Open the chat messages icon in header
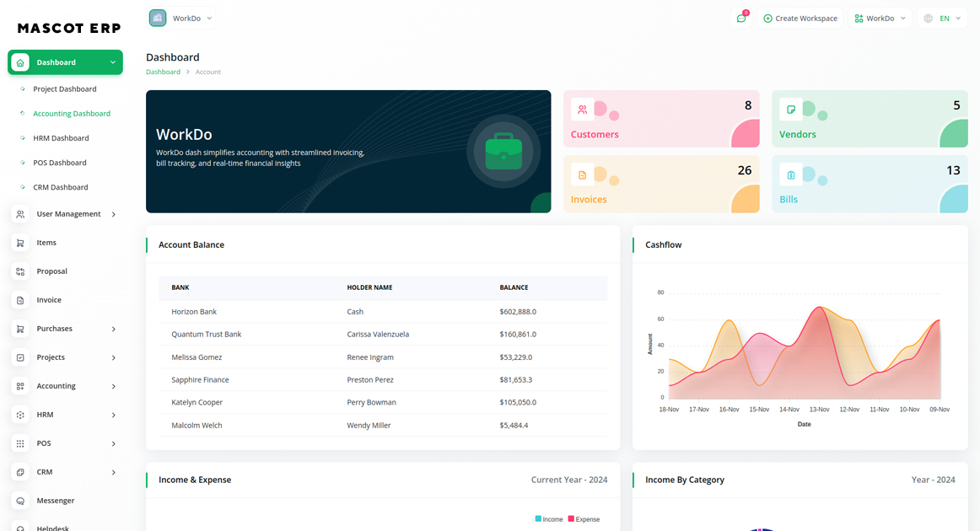This screenshot has height=531, width=980. tap(741, 19)
